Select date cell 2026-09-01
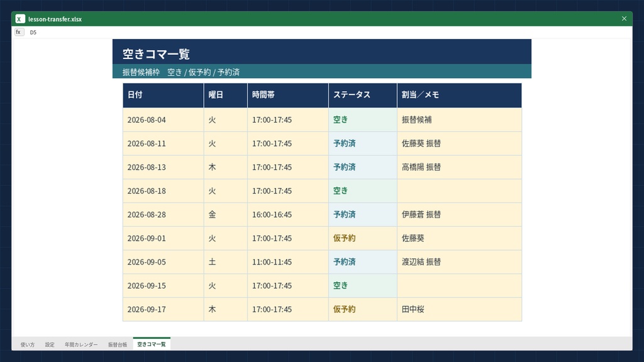 [163, 238]
